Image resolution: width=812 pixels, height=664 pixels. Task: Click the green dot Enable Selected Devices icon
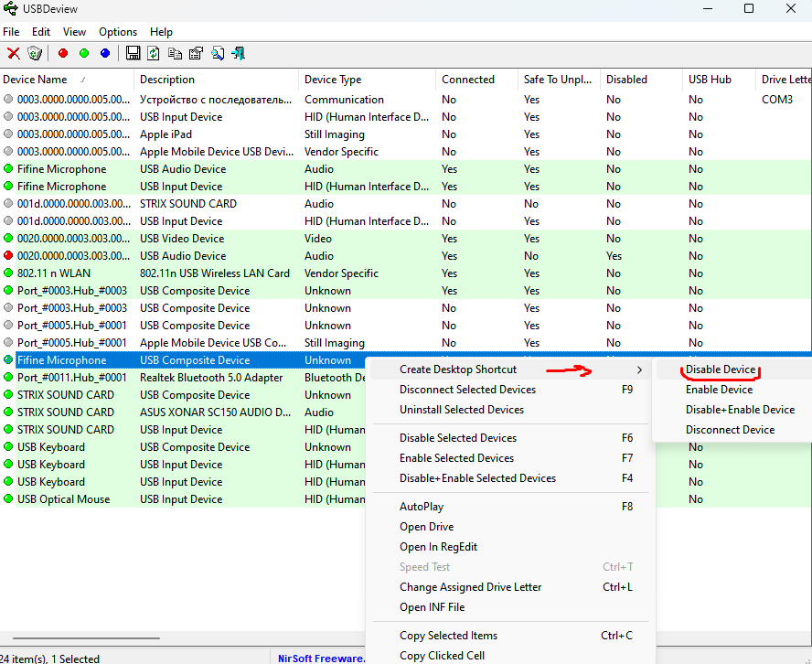[x=84, y=53]
